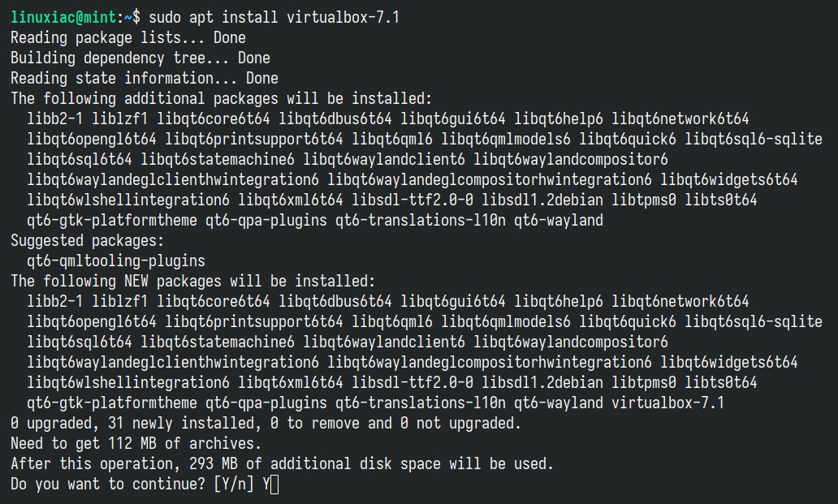Screen dimensions: 838x504
Task: Click the Suggested packages heading
Action: [88, 241]
